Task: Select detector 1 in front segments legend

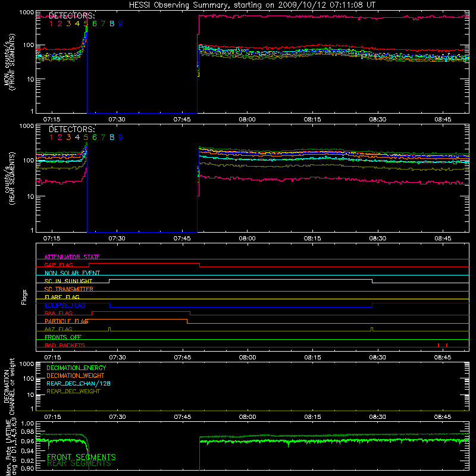Action: [x=51, y=24]
